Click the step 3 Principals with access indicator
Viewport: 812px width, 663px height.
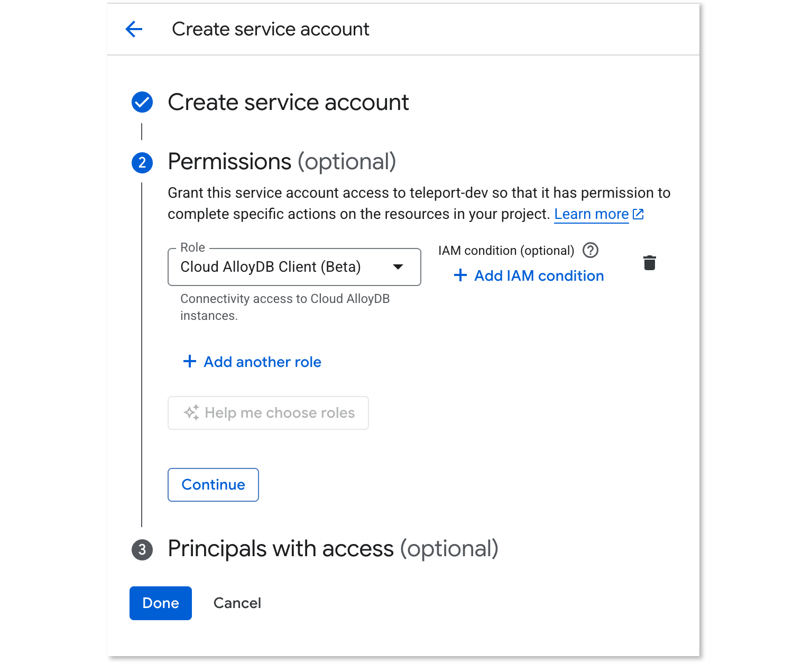pyautogui.click(x=142, y=550)
